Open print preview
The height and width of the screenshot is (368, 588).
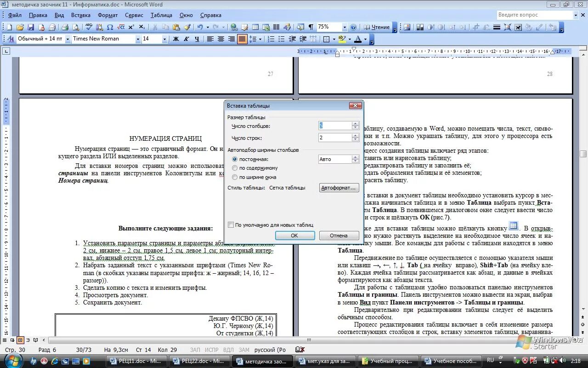click(x=76, y=27)
